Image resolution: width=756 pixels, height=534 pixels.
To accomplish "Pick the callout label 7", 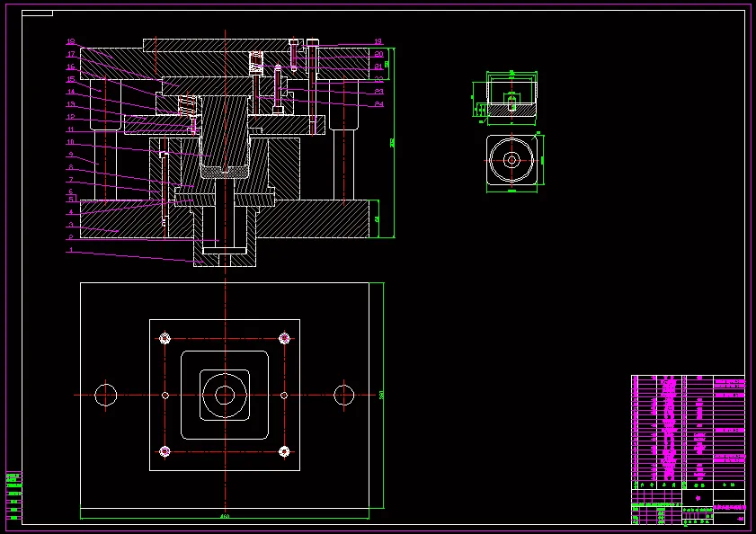I will [x=71, y=180].
